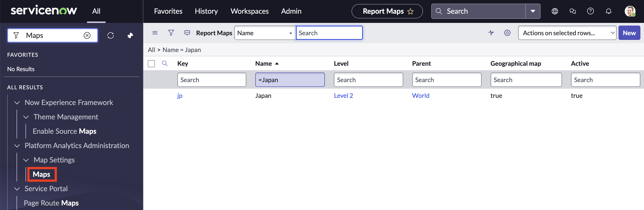Click the user avatar photo
Screen dimensions: 644x210
[x=630, y=11]
